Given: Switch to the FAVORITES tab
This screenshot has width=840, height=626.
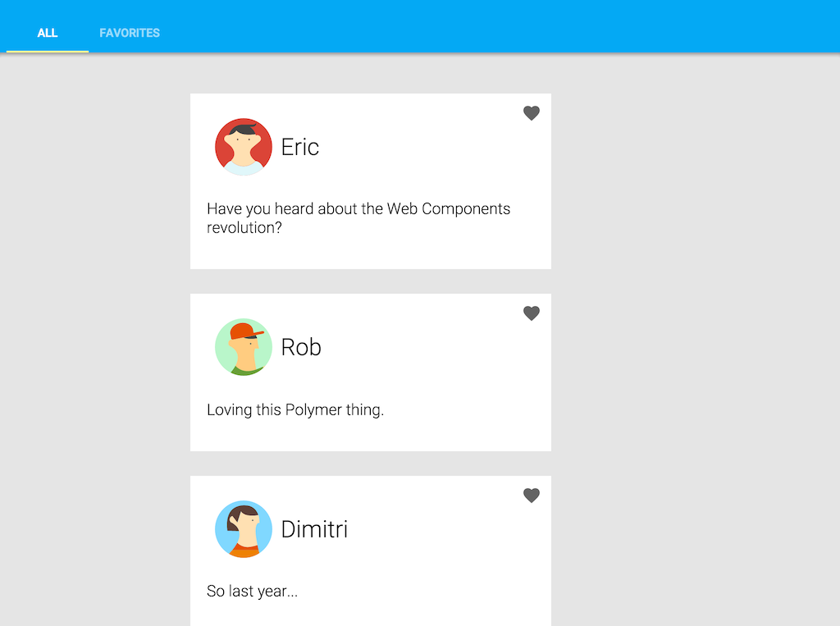Looking at the screenshot, I should coord(130,33).
